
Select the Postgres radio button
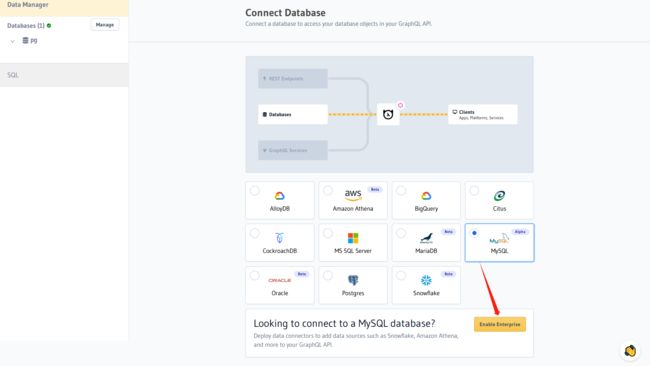tap(328, 275)
